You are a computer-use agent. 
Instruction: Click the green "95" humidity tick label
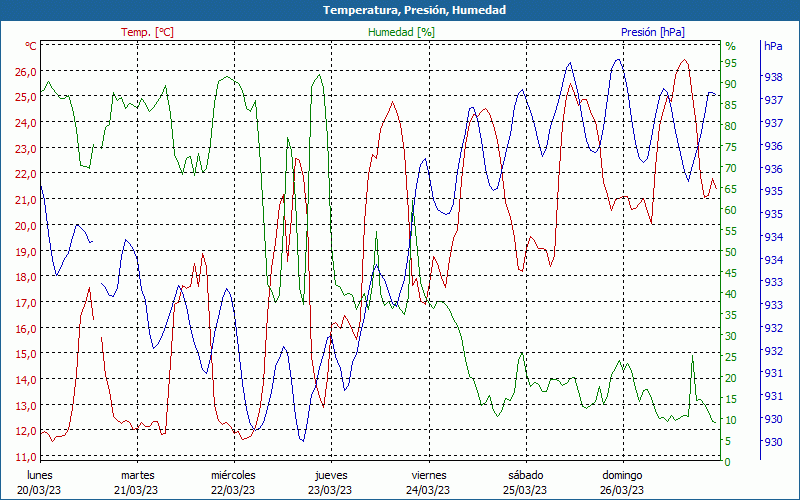click(731, 63)
